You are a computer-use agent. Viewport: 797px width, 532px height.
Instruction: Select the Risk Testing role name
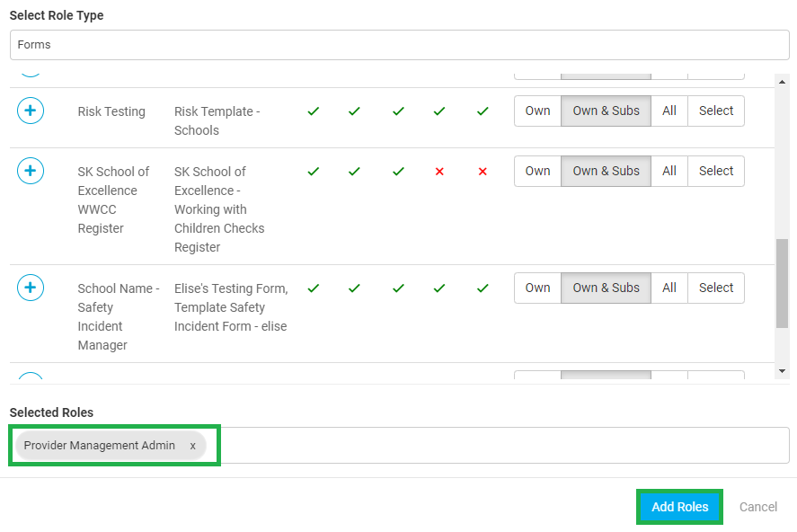point(111,111)
